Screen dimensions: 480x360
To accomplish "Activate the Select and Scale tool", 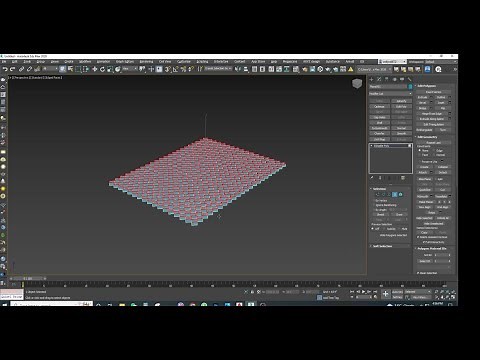I will click(x=110, y=69).
